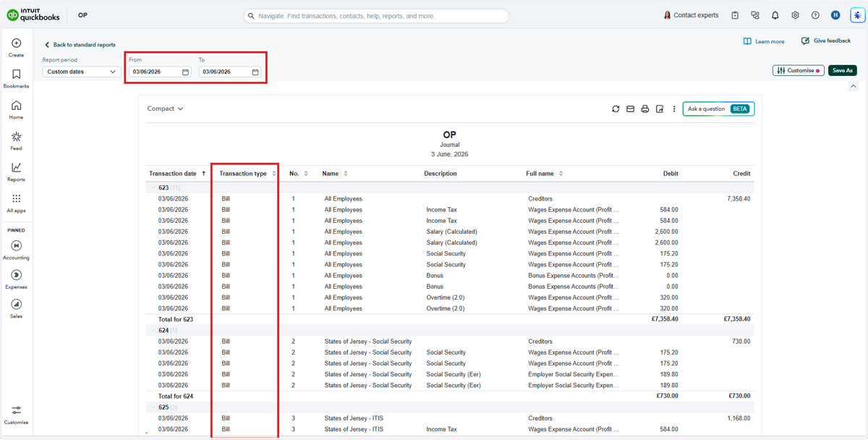Viewport: 868px width, 440px height.
Task: Open sidebar Customise settings at bottom
Action: (16, 415)
